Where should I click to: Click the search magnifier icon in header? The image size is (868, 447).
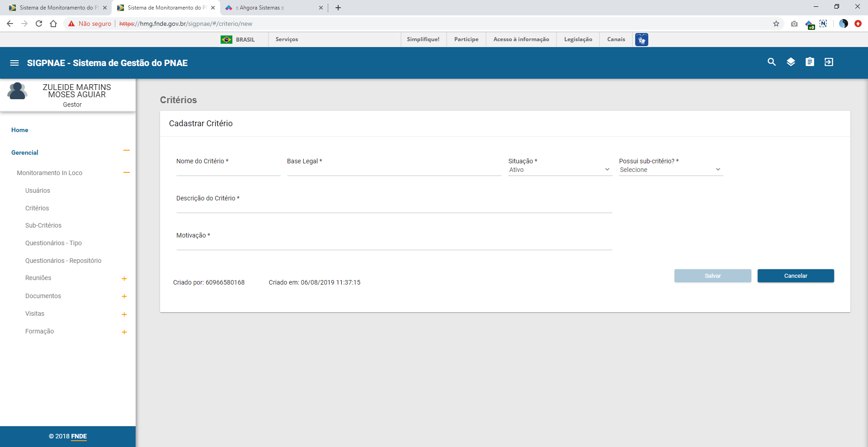[771, 62]
